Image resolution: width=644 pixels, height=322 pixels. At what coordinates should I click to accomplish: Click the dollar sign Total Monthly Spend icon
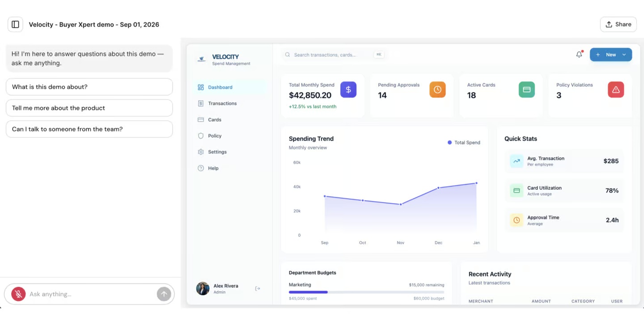tap(348, 89)
